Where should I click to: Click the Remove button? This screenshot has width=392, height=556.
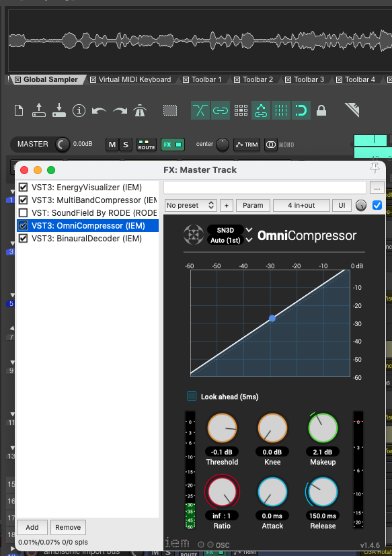tap(68, 527)
